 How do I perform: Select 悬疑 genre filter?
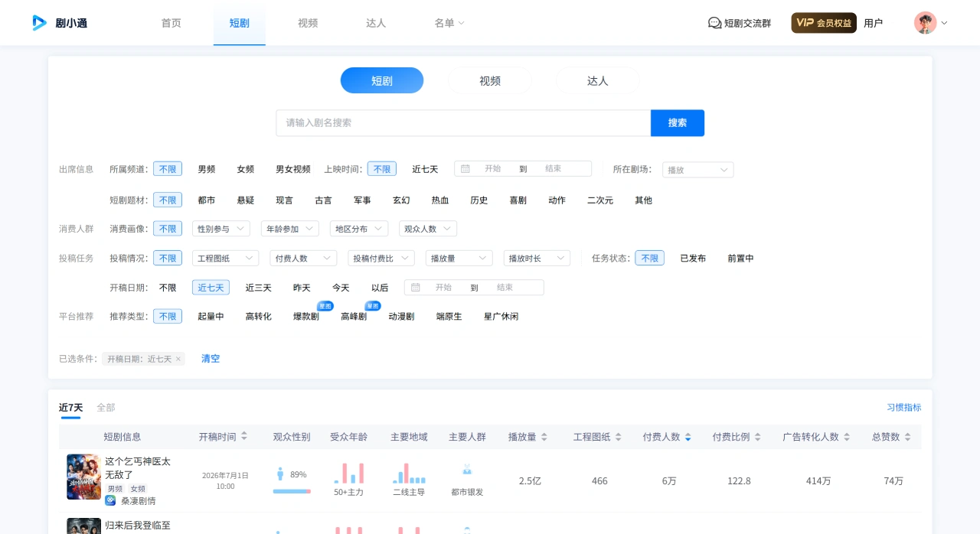[245, 200]
